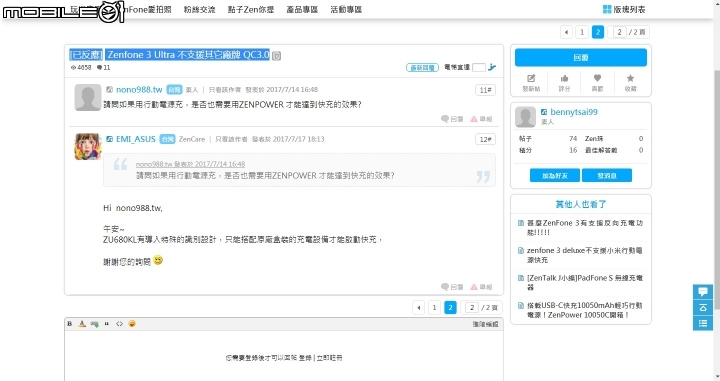Click the floating back-to-top side button
The width and height of the screenshot is (720, 381).
703,308
